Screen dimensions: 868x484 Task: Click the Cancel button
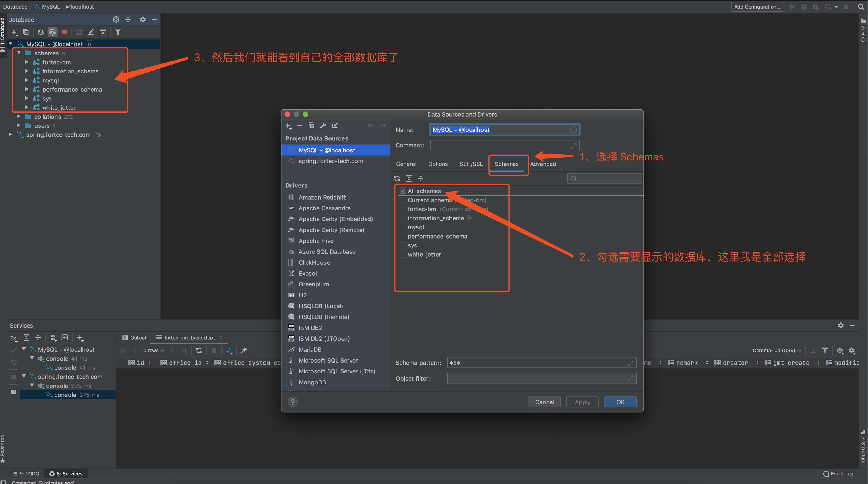pos(544,402)
